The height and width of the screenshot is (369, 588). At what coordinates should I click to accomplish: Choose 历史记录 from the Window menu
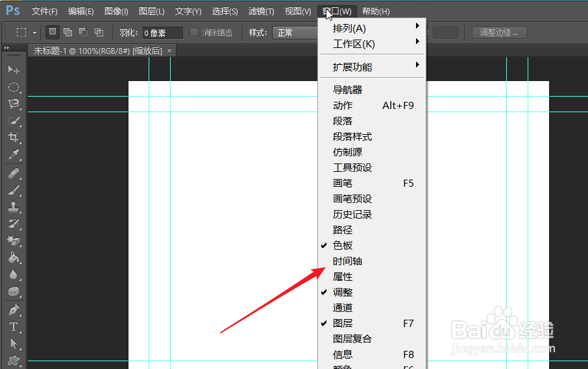click(x=372, y=215)
